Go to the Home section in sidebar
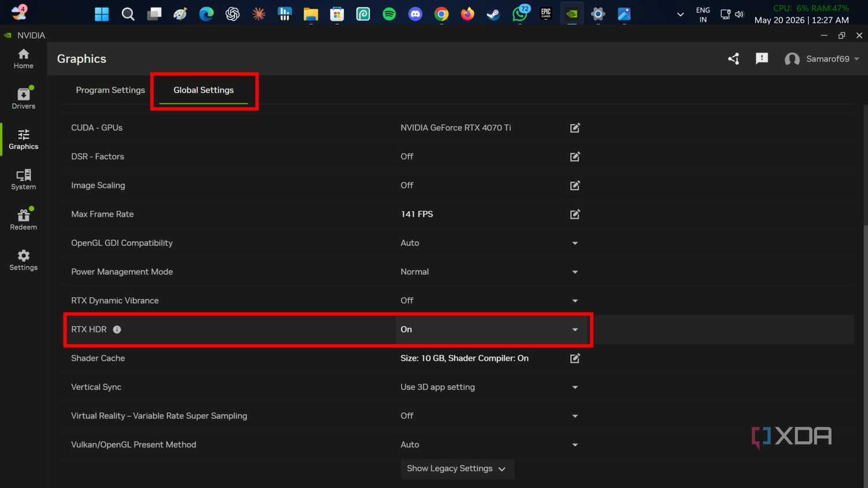868x488 pixels. coord(23,59)
